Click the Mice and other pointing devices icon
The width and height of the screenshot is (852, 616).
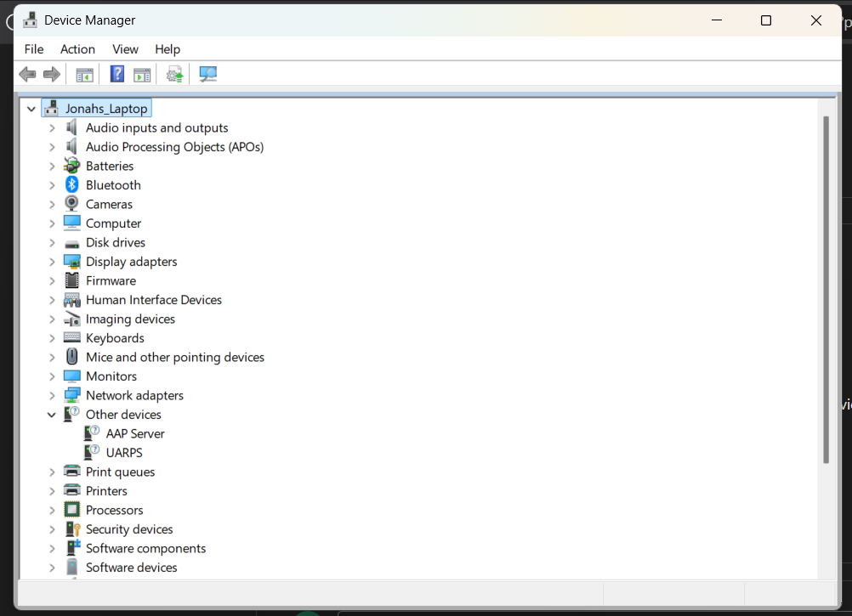click(71, 357)
